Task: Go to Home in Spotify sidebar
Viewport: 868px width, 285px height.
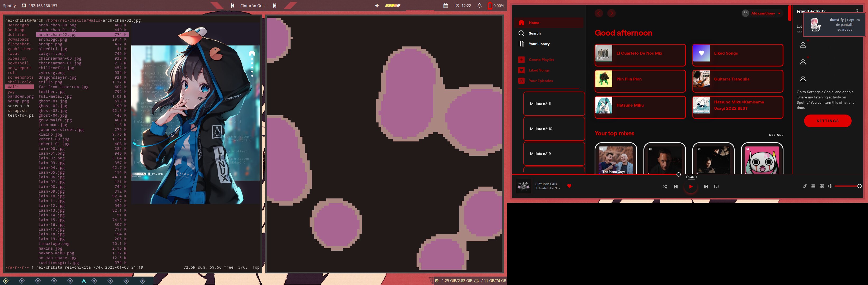Action: 534,23
